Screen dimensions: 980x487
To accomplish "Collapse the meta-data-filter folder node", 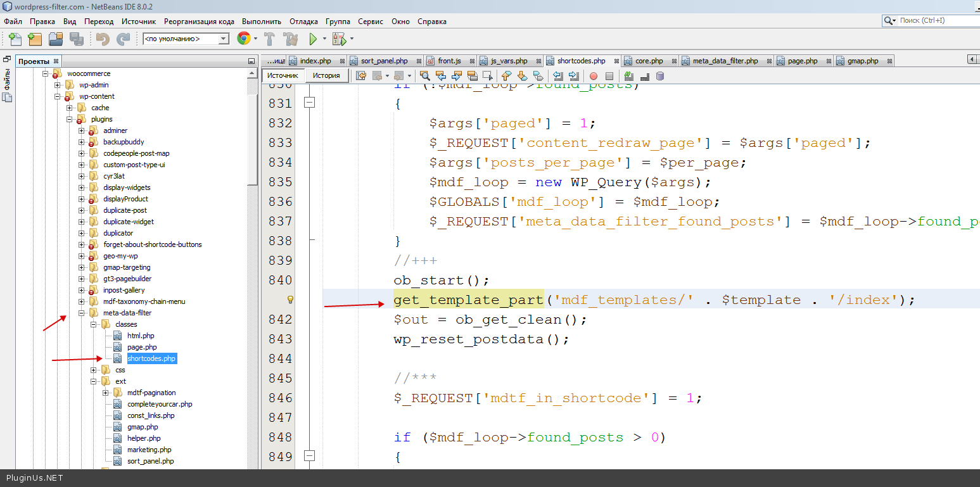I will click(x=82, y=313).
